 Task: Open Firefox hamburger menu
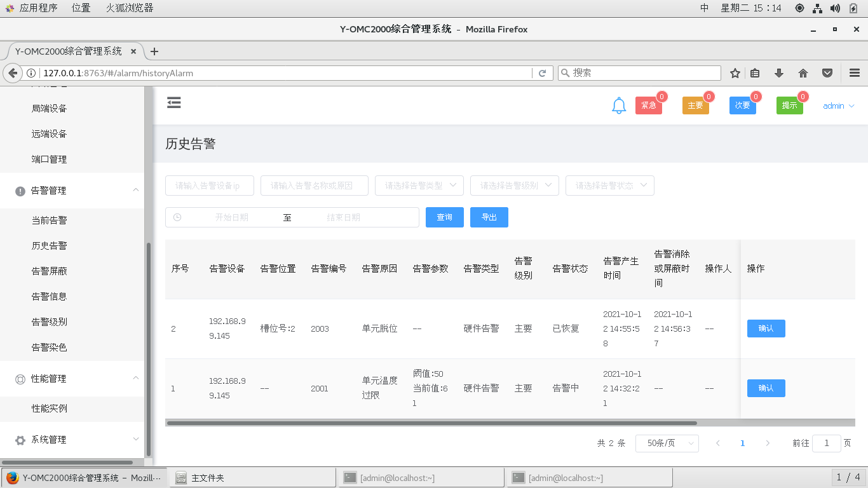tap(855, 73)
